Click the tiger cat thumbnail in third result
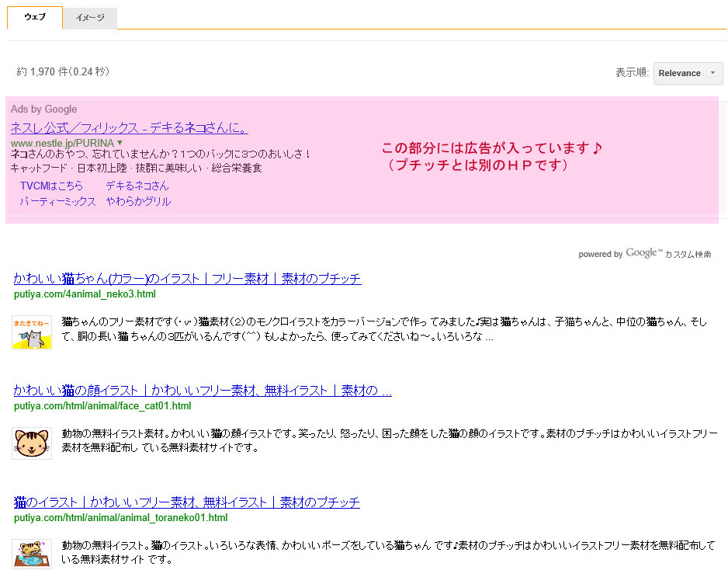 (x=32, y=552)
